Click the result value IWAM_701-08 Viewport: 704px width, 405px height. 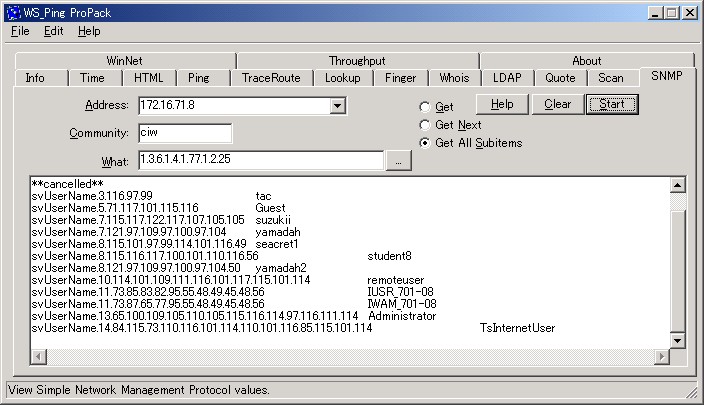click(402, 304)
